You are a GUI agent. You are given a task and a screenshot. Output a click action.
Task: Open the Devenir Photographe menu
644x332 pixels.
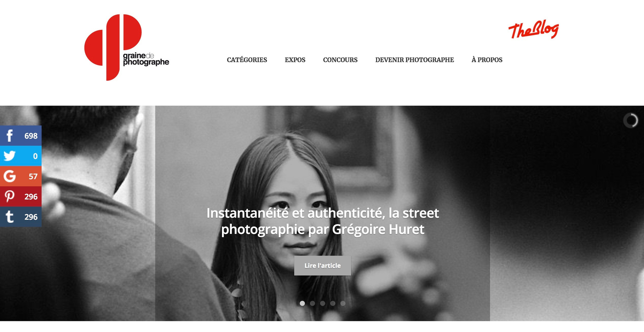pos(415,60)
